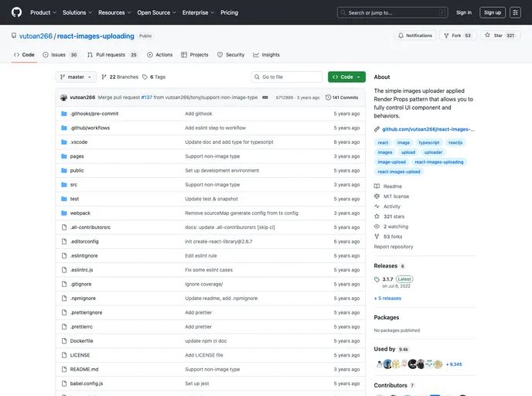Open pull request #137 link
This screenshot has width=532, height=396.
tap(147, 97)
